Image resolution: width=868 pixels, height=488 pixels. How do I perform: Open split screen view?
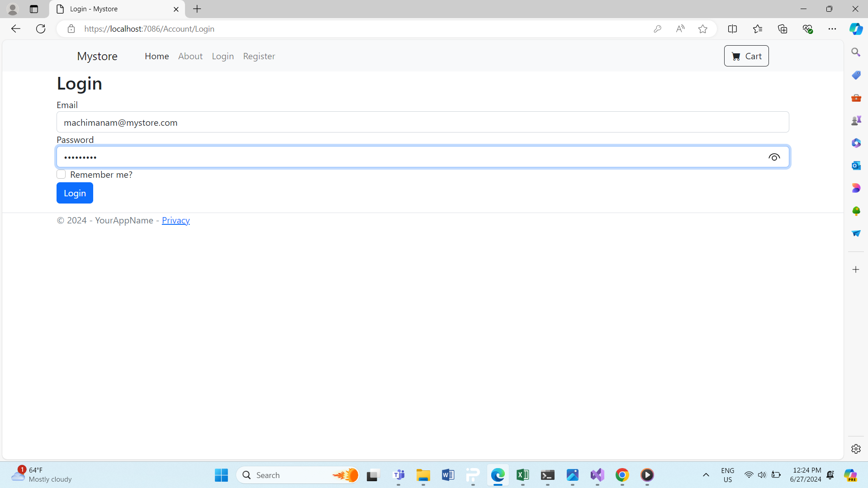pos(732,29)
